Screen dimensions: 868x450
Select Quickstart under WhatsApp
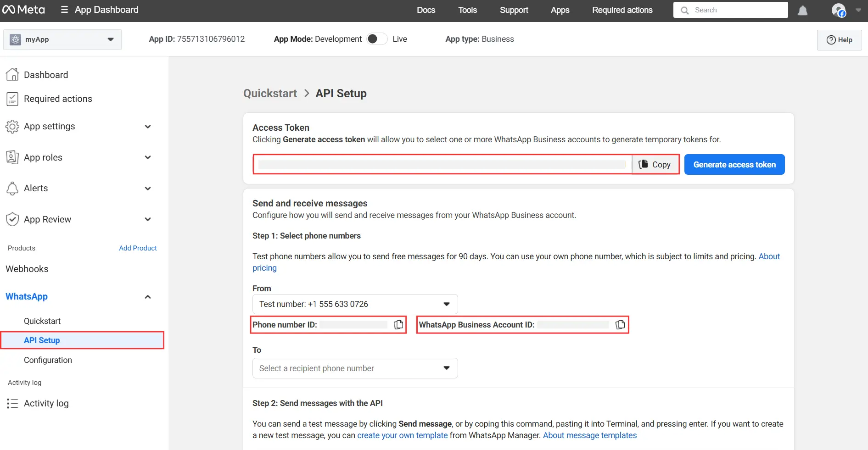click(x=42, y=321)
